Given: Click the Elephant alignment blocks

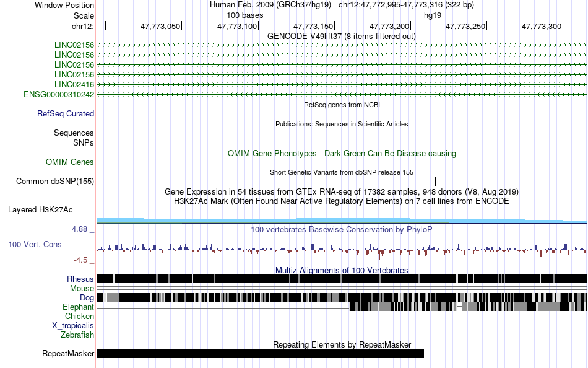Looking at the screenshot, I should (x=469, y=307).
